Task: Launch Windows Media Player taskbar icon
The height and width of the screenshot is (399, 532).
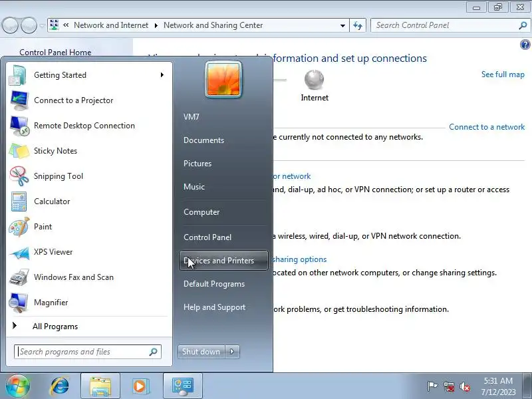Action: pyautogui.click(x=140, y=386)
